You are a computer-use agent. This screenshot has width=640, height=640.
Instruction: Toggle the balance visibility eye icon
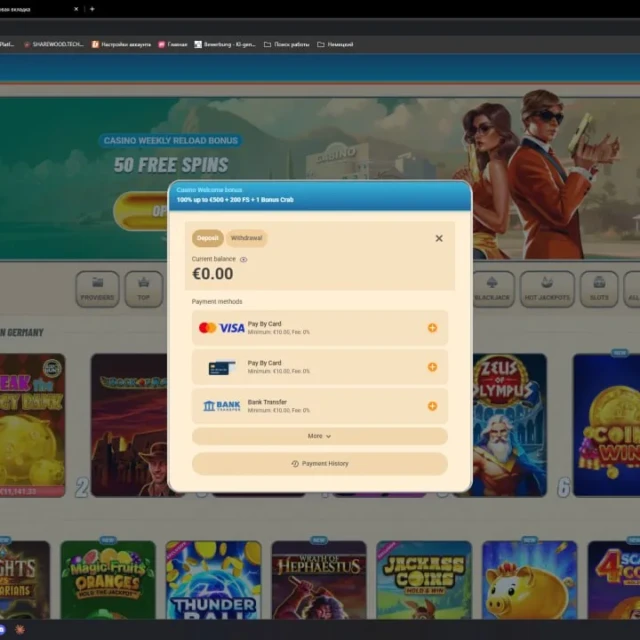pos(244,260)
